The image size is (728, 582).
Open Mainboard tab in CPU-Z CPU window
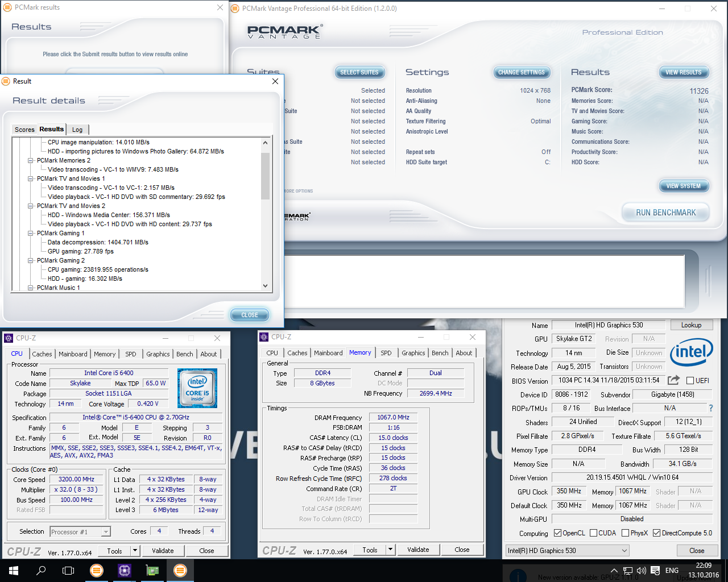click(x=73, y=354)
